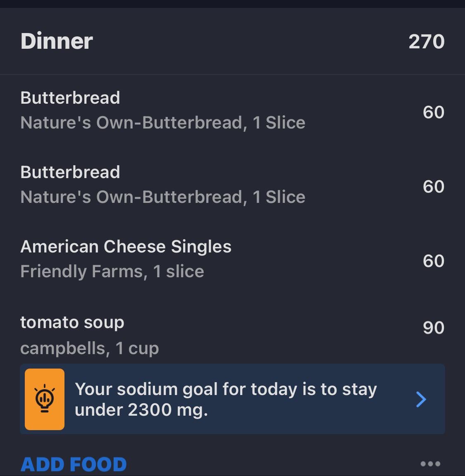Image resolution: width=465 pixels, height=476 pixels.
Task: Tap the 90 calorie value for tomato soup
Action: pyautogui.click(x=434, y=328)
